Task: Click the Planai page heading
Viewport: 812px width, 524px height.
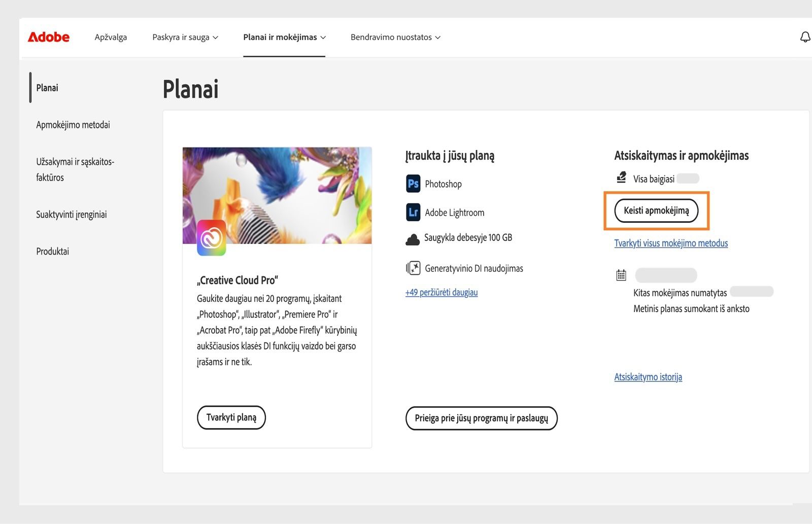Action: tap(191, 89)
